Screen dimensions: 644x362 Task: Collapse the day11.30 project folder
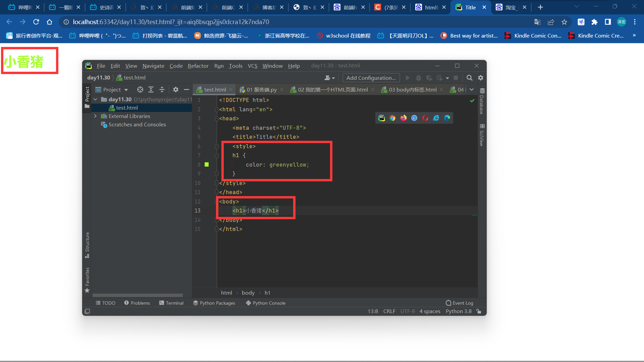point(96,99)
